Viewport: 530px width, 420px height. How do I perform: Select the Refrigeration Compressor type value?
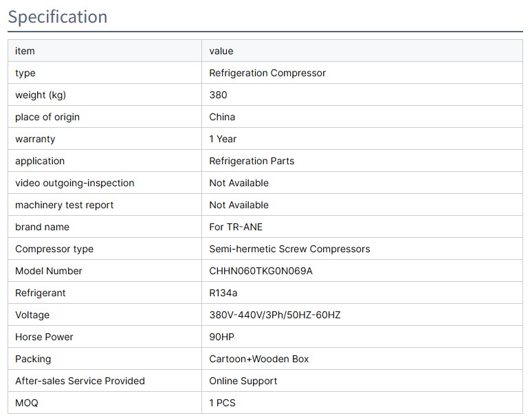[267, 73]
